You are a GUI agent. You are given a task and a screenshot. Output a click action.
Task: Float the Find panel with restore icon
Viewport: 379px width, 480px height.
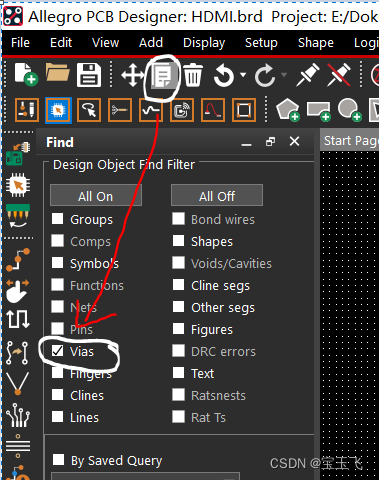[x=271, y=142]
